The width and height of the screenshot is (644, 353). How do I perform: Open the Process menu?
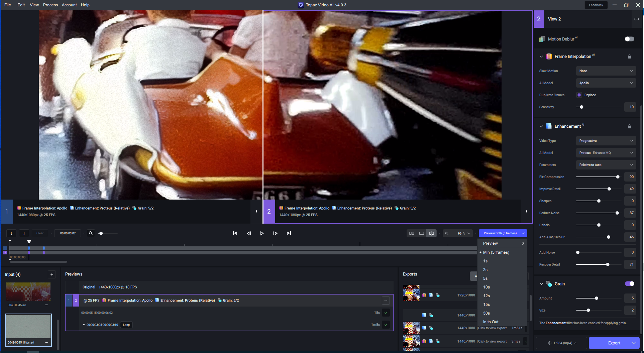(x=50, y=5)
